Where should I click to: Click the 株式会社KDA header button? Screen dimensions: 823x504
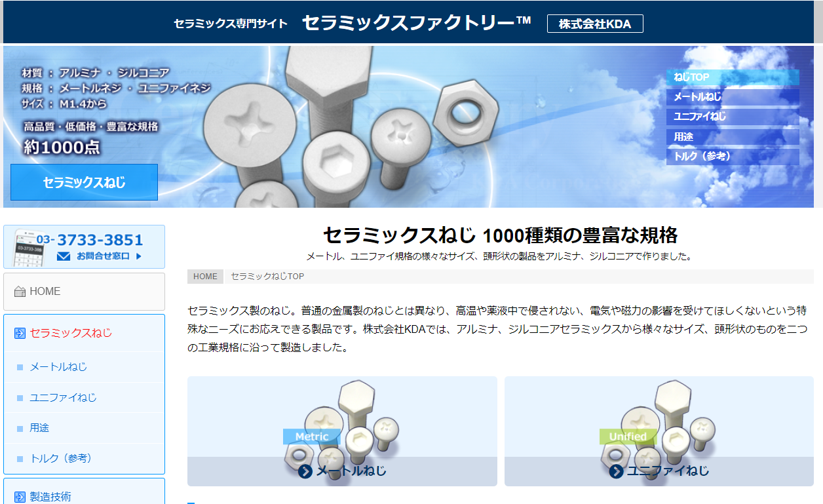click(594, 24)
